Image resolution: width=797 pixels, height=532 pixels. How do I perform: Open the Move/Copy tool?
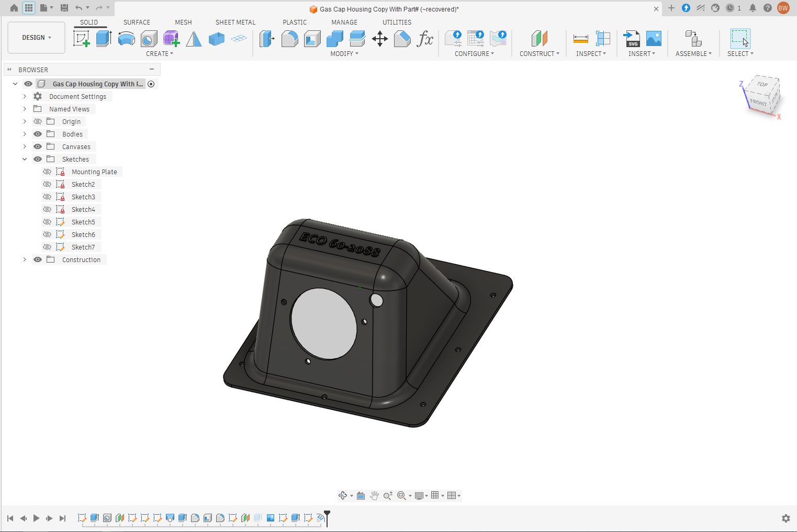click(x=379, y=39)
